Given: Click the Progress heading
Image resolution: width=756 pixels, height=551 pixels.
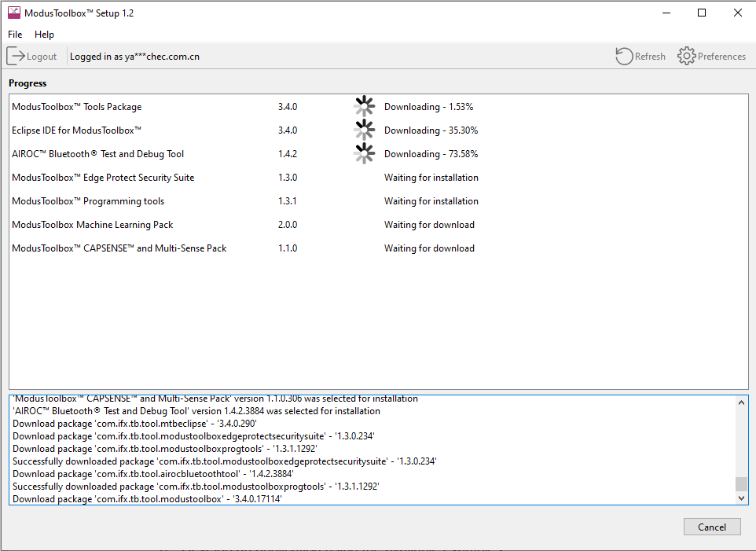Looking at the screenshot, I should coord(28,83).
